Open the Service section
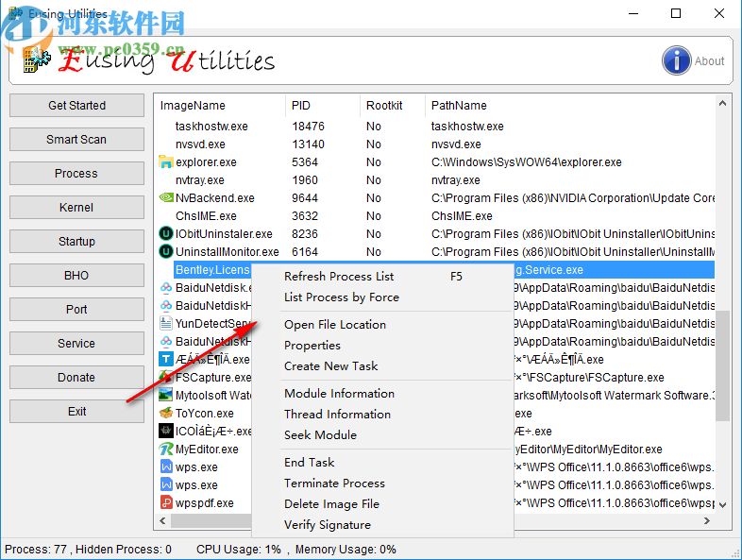This screenshot has height=560, width=742. 76,344
